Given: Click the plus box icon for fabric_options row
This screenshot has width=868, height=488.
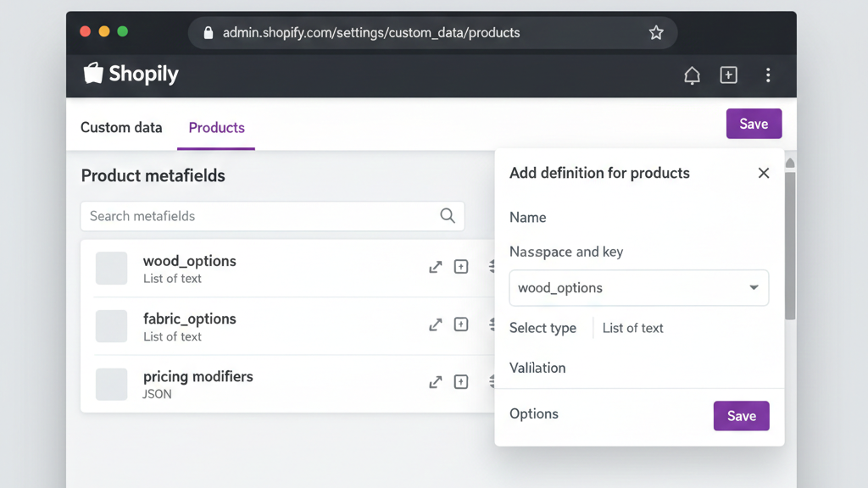Looking at the screenshot, I should [x=461, y=324].
